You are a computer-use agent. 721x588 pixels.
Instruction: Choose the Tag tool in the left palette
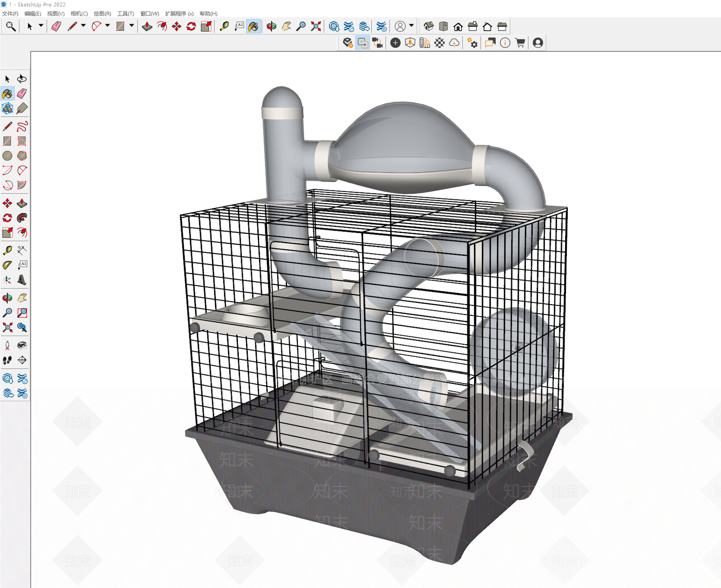22,108
